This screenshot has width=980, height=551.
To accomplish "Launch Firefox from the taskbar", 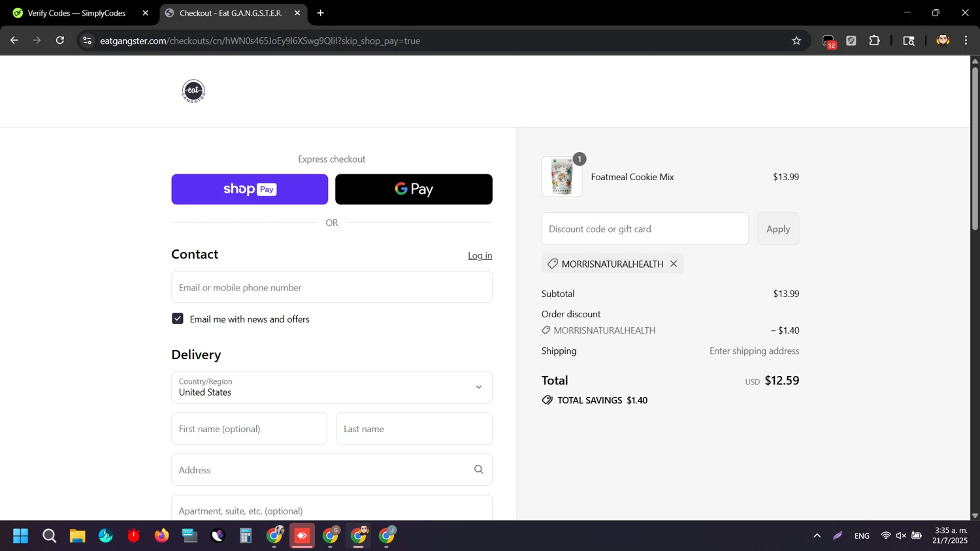I will (x=161, y=536).
